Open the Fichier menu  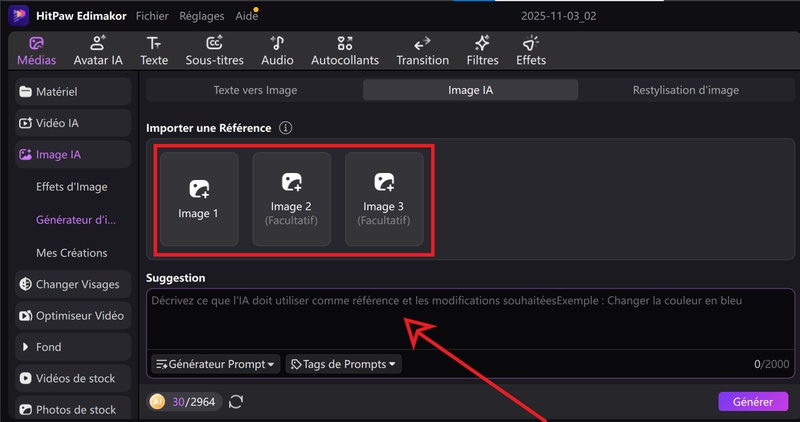(152, 16)
